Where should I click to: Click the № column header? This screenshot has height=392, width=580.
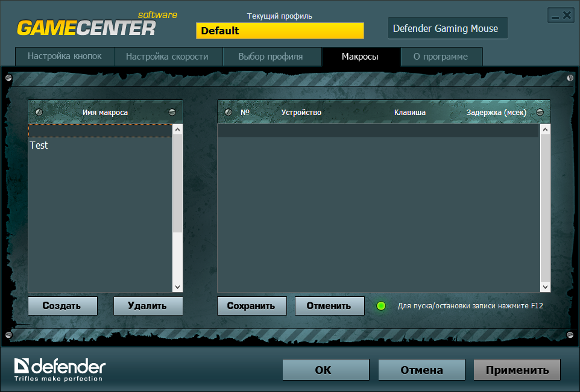245,113
